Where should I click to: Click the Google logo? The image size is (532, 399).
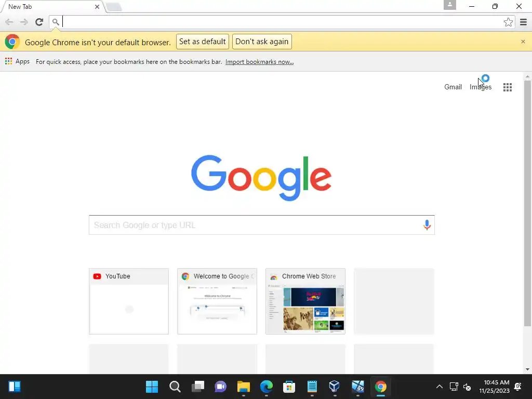pos(261,178)
